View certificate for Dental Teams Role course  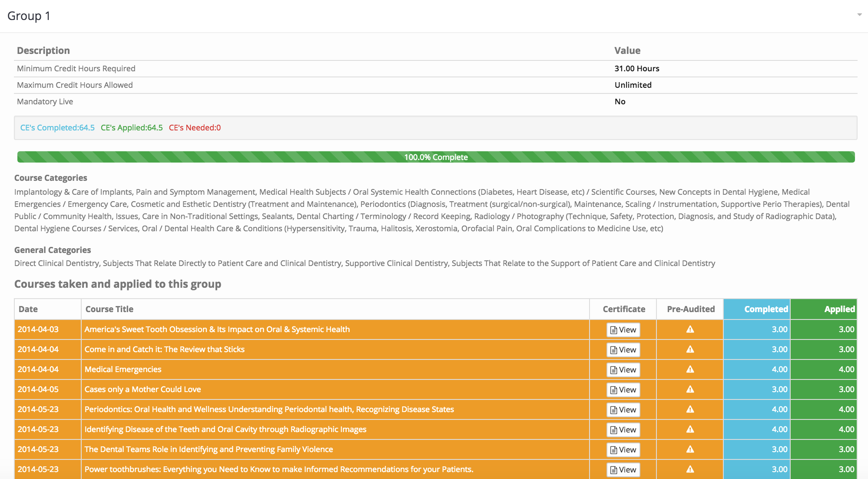point(623,450)
